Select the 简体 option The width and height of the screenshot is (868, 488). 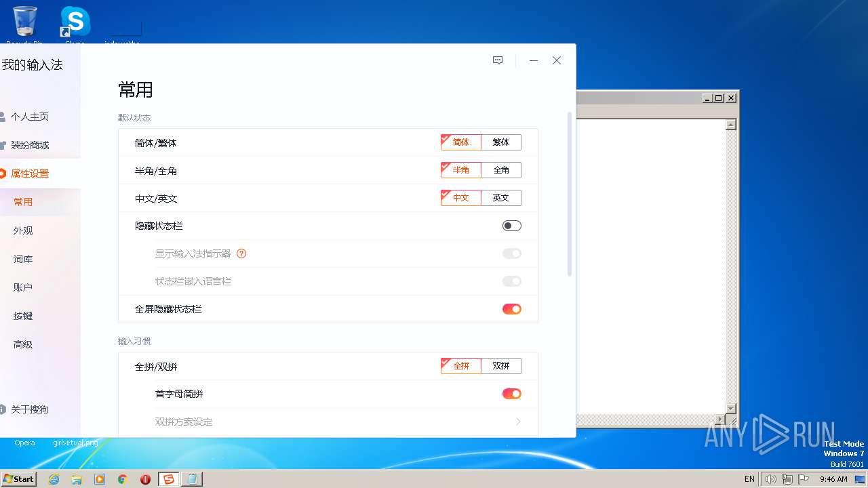point(460,142)
